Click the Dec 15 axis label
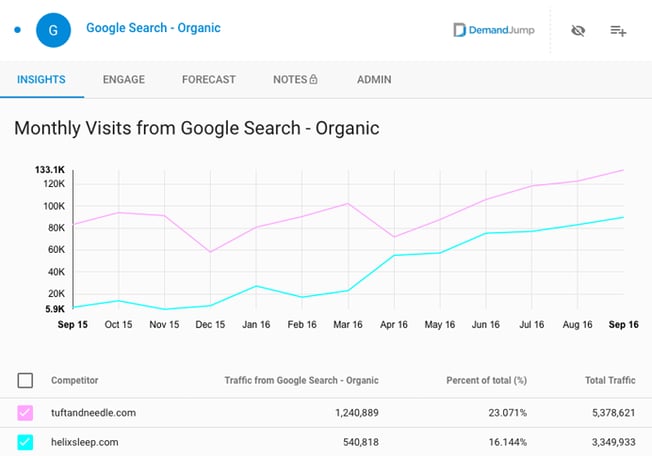The width and height of the screenshot is (652, 456). (210, 325)
